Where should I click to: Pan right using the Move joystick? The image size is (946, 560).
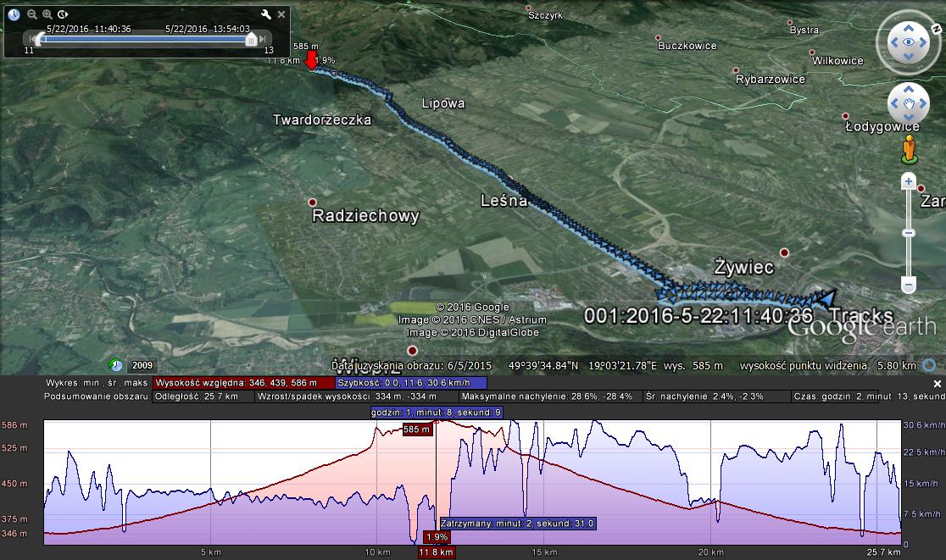[924, 103]
